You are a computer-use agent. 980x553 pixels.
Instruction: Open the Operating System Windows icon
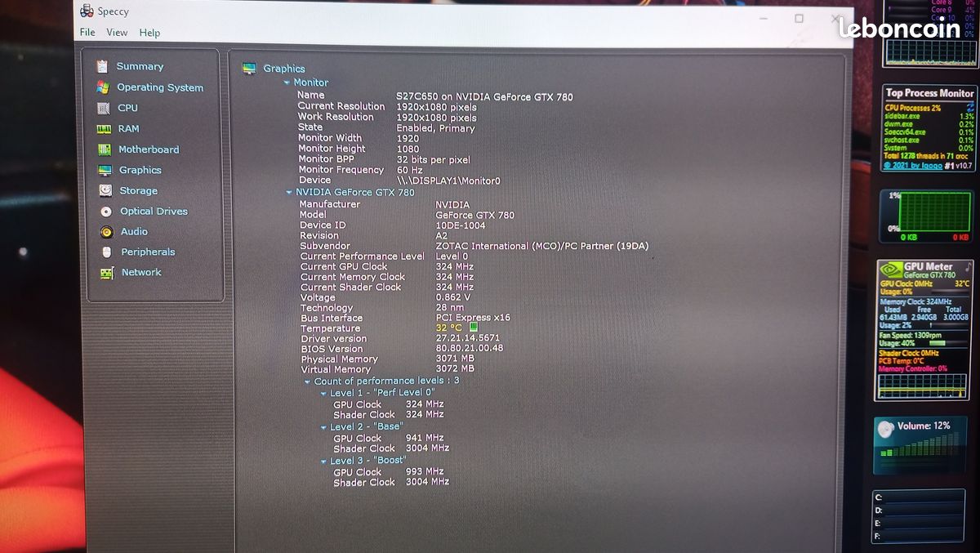coord(103,87)
